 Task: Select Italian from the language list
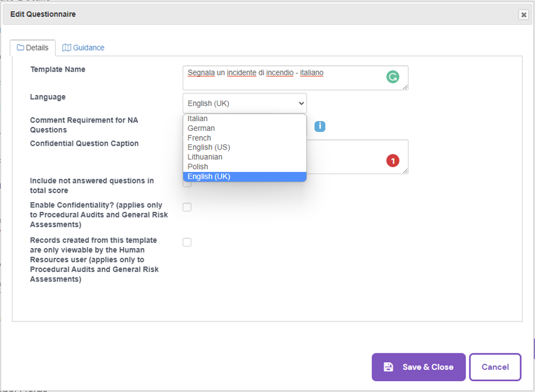[198, 119]
